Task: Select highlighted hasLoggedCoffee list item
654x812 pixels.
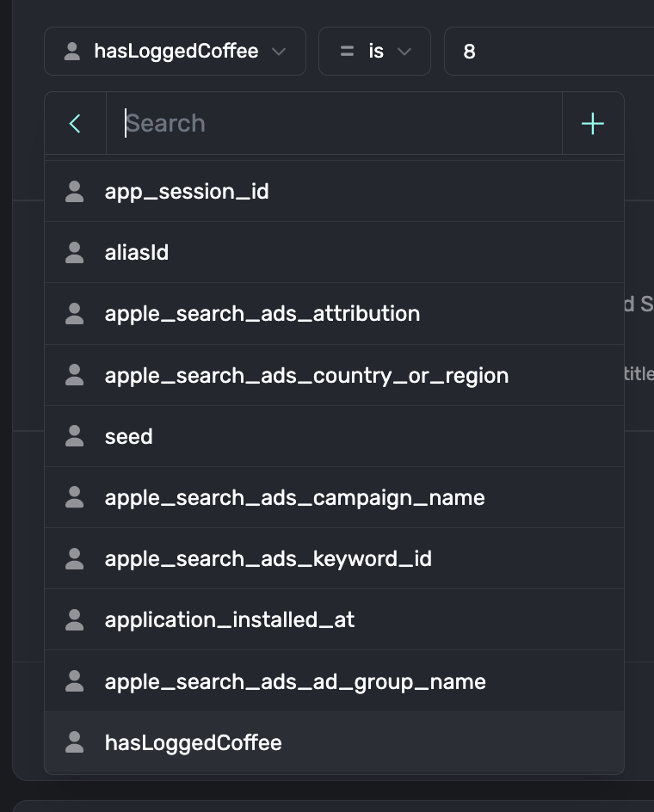Action: click(194, 743)
